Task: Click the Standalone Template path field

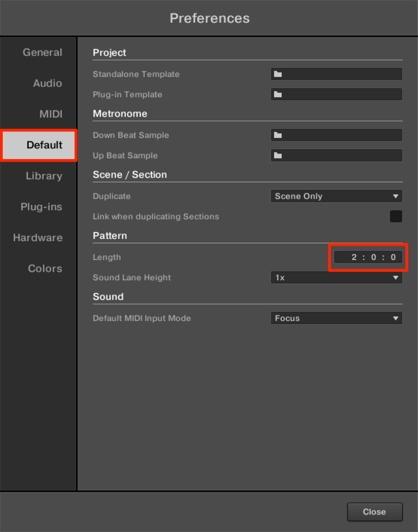Action: tap(336, 74)
